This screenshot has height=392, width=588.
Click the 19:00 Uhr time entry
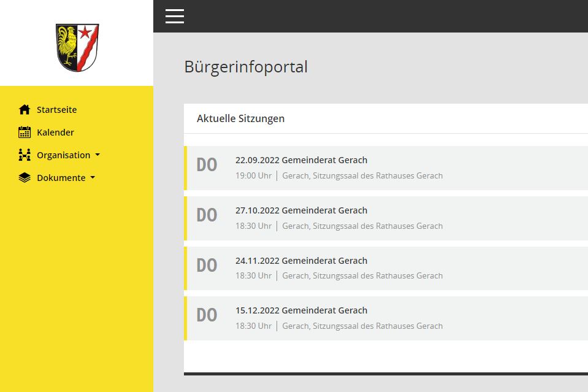coord(253,175)
